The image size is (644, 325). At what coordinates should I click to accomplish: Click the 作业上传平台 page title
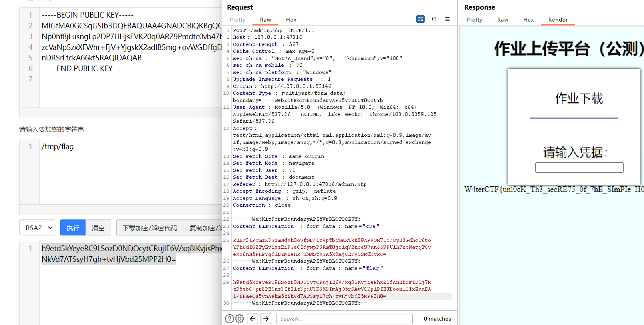[569, 48]
